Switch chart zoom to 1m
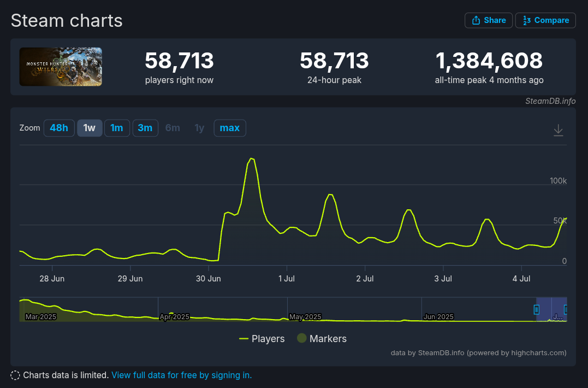588x388 pixels. (x=117, y=128)
